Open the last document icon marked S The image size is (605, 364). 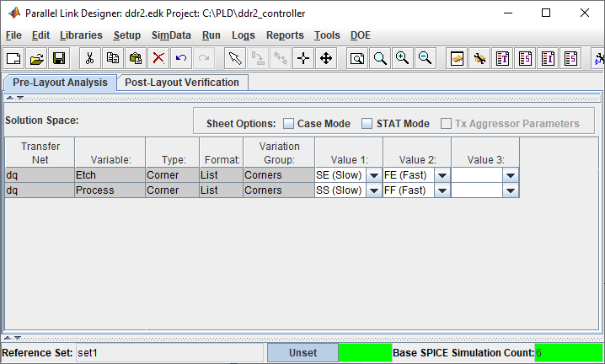coord(570,58)
